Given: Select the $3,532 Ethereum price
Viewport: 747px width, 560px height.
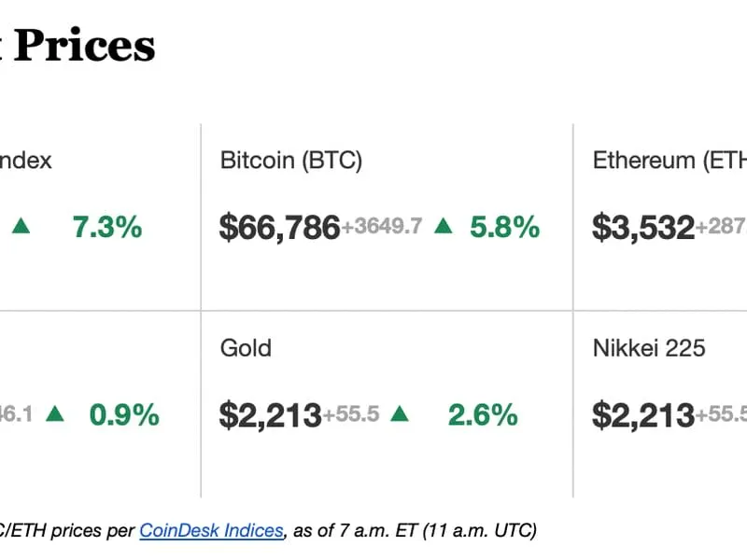Looking at the screenshot, I should 643,227.
